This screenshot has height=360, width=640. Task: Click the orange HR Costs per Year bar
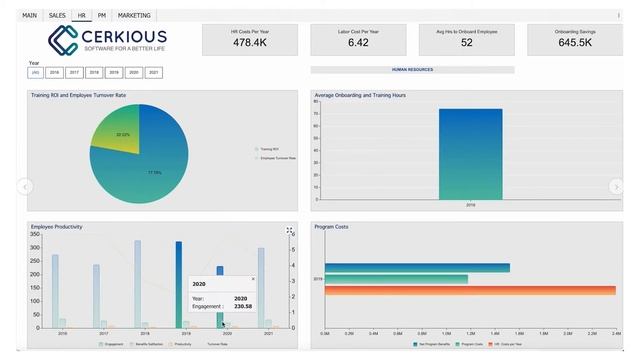click(470, 290)
